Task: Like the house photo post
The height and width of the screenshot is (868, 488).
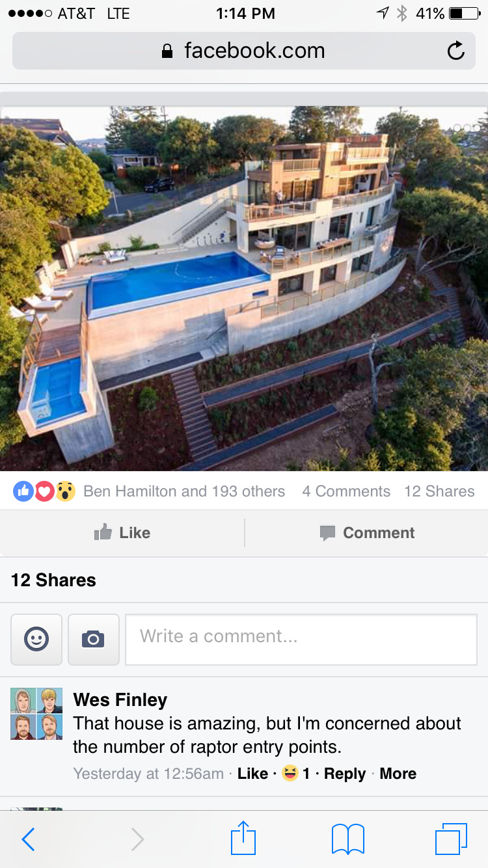Action: 122,533
